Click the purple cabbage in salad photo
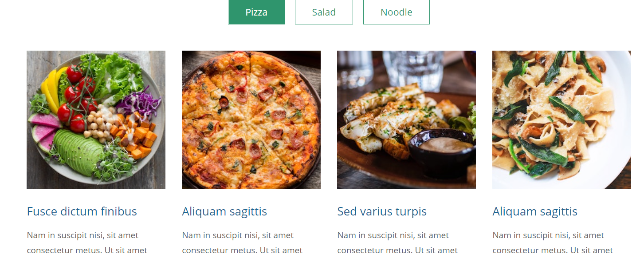The height and width of the screenshot is (271, 644). [138, 103]
